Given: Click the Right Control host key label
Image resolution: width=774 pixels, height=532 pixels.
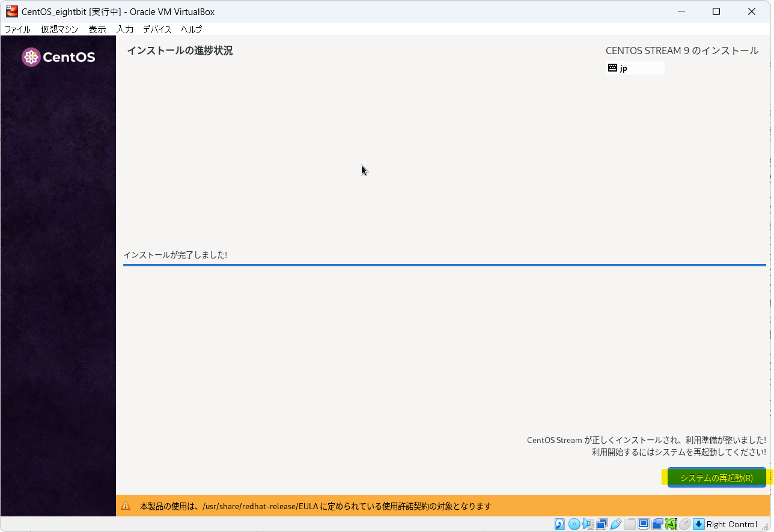Looking at the screenshot, I should [x=732, y=524].
